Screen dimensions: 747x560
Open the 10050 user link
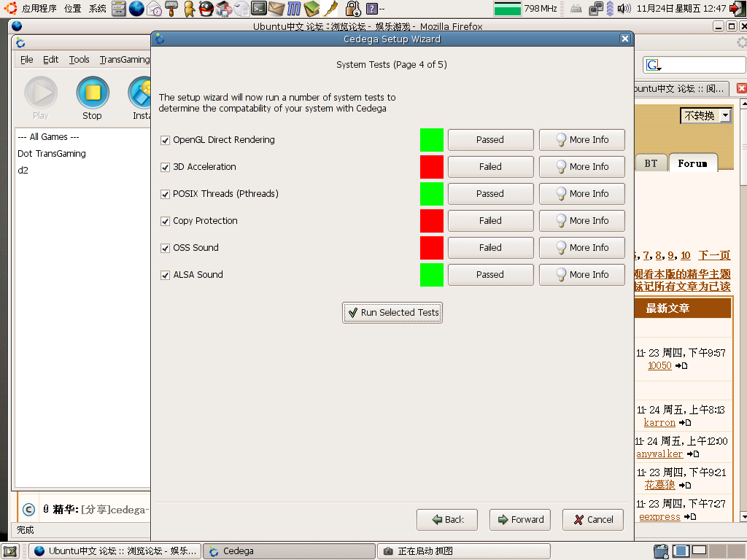click(659, 366)
